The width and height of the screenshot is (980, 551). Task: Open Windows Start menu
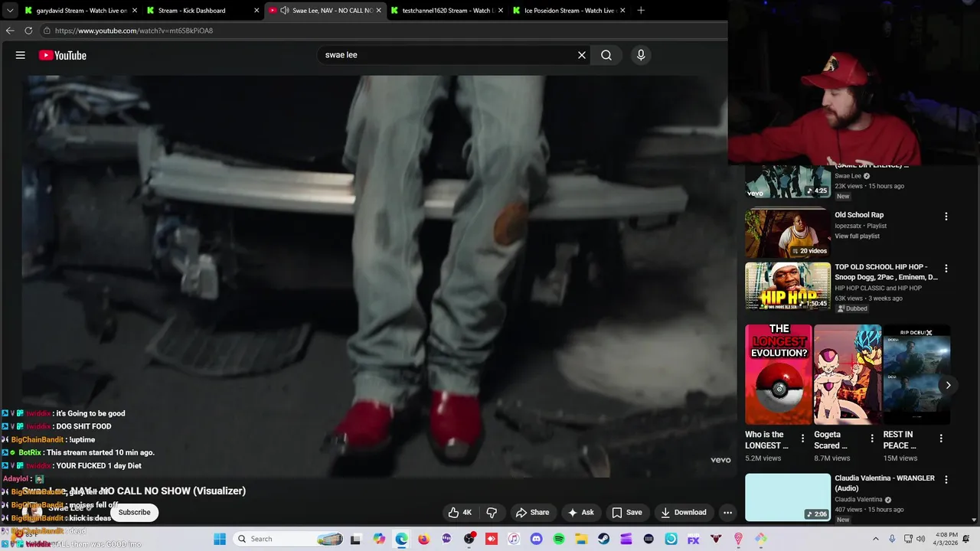click(220, 539)
